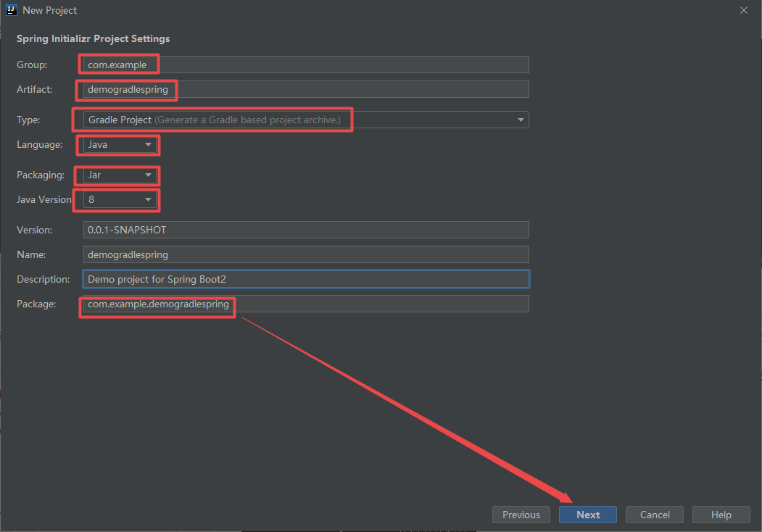The width and height of the screenshot is (762, 532).
Task: Click the Version field with 0.0.1-SNAPSHOT
Action: (306, 230)
